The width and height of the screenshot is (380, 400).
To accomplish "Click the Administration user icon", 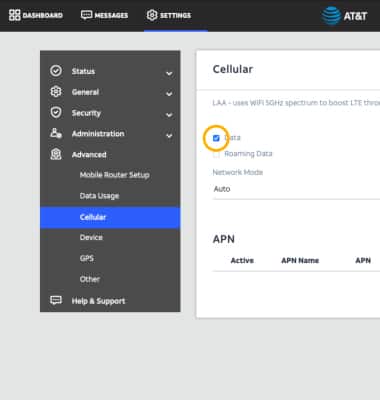I will (56, 133).
